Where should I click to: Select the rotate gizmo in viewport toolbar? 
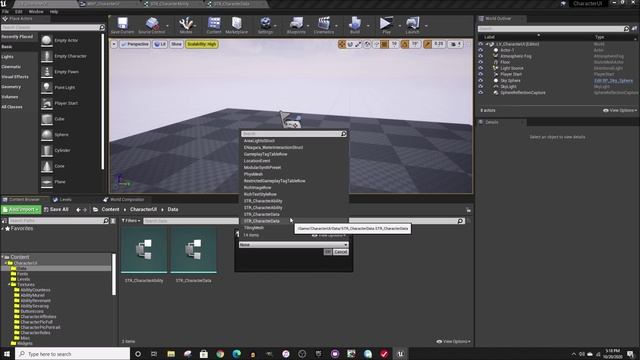click(350, 44)
